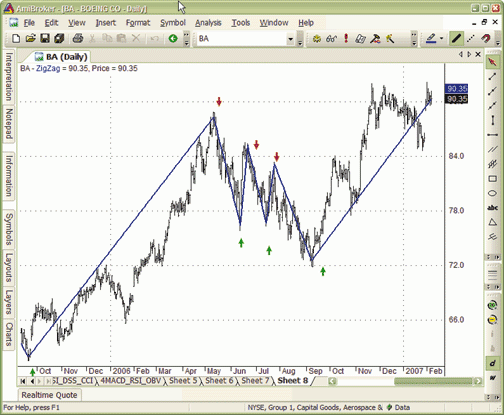Toggle Weekly interval 'w' button

(x=492, y=378)
